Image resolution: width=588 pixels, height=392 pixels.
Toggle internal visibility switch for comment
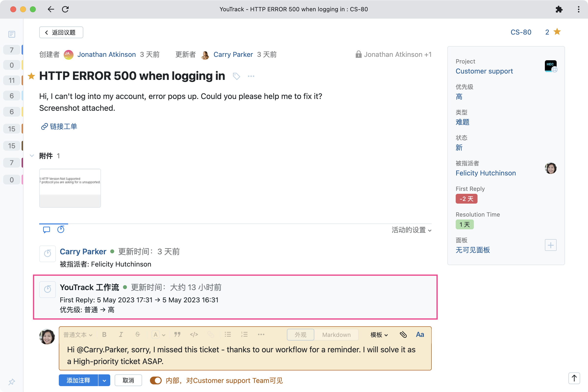[156, 380]
